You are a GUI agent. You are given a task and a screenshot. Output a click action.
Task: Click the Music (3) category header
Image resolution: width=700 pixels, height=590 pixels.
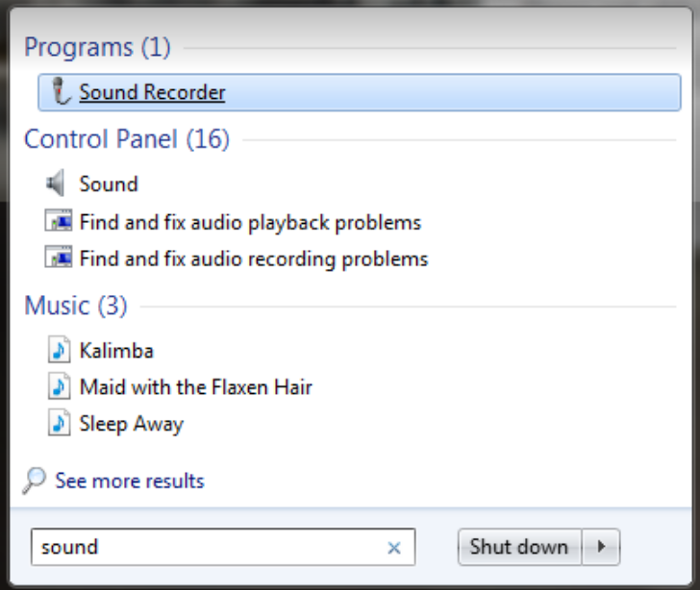click(x=75, y=306)
